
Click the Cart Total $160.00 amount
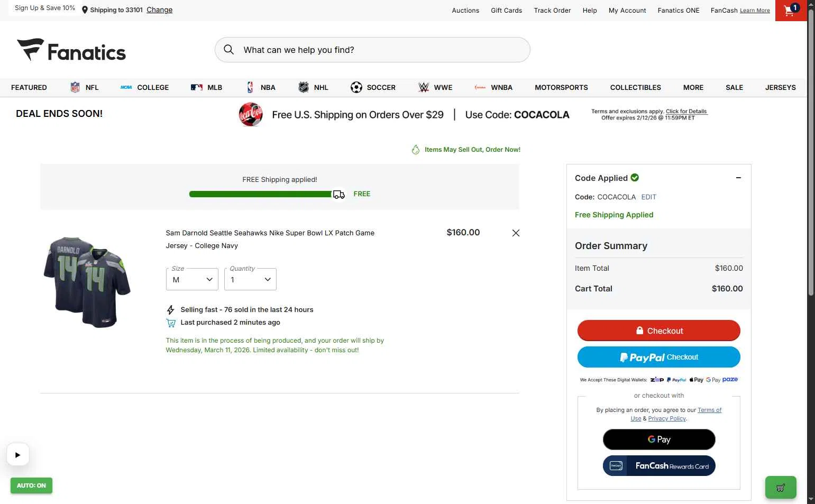coord(727,289)
